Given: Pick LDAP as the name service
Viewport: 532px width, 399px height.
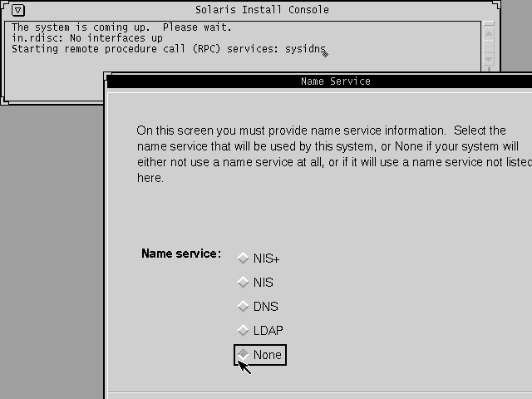Looking at the screenshot, I should pyautogui.click(x=260, y=330).
